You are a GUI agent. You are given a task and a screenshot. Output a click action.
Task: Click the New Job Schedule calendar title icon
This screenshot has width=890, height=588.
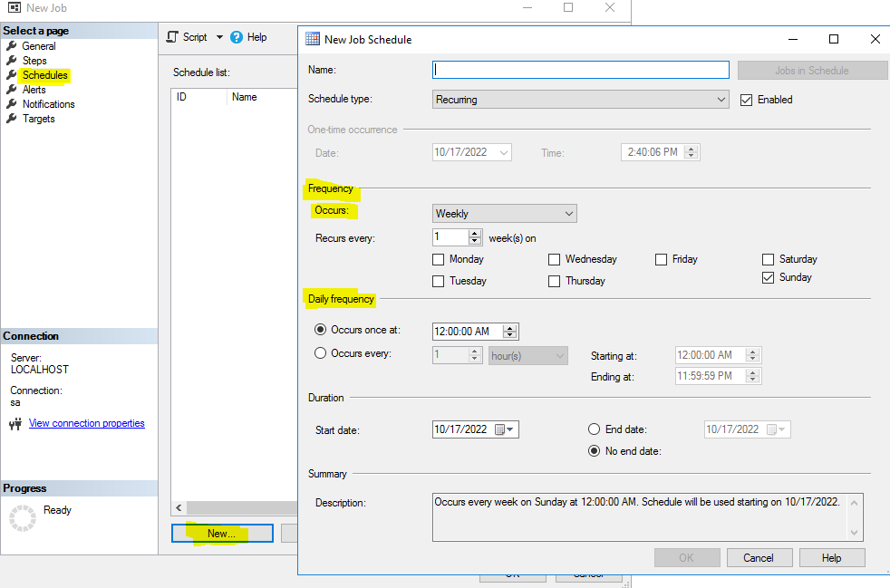click(x=313, y=39)
